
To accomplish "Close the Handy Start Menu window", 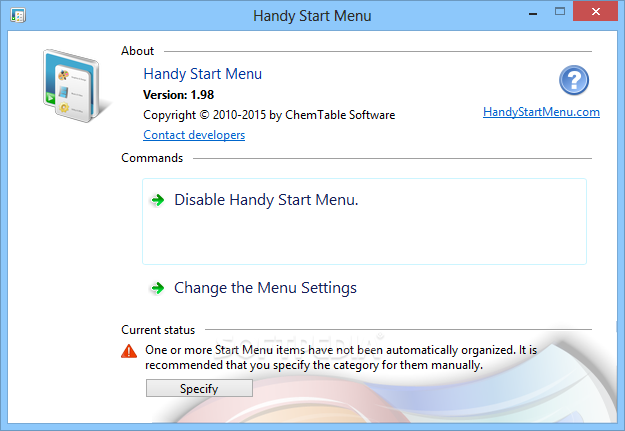I will coord(596,11).
